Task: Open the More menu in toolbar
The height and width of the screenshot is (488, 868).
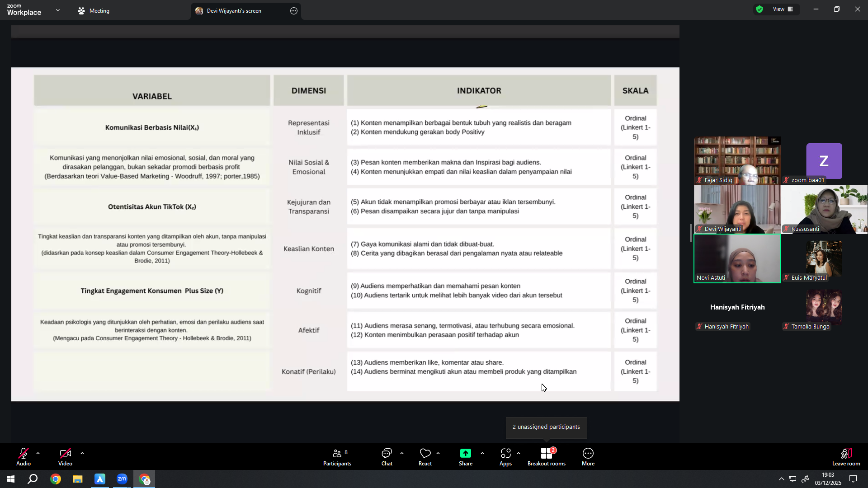Action: [588, 457]
